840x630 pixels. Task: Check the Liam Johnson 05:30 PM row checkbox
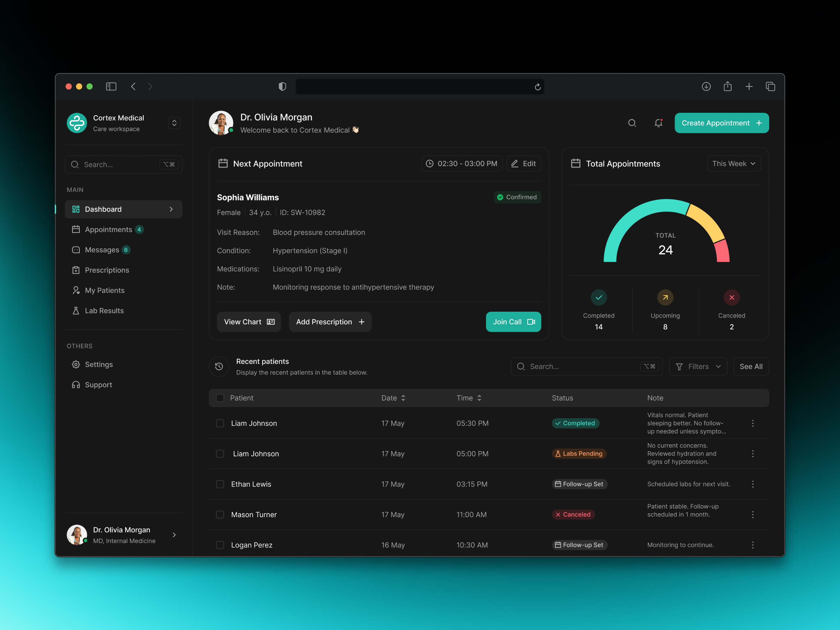coord(220,423)
